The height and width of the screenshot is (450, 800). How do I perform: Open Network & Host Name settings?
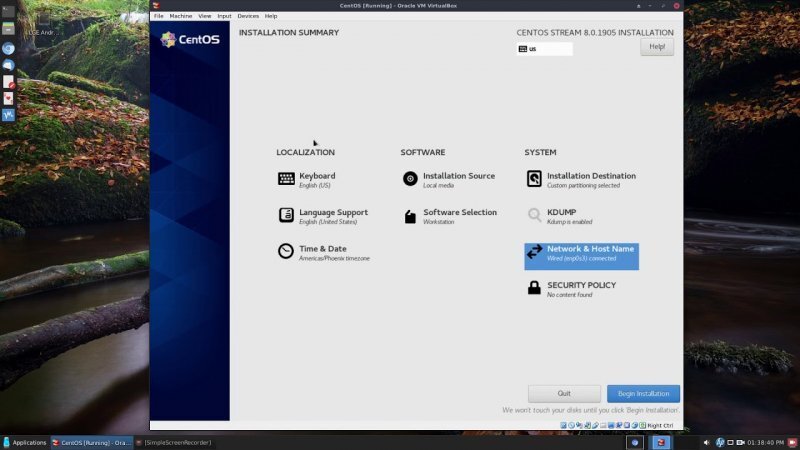tap(581, 256)
